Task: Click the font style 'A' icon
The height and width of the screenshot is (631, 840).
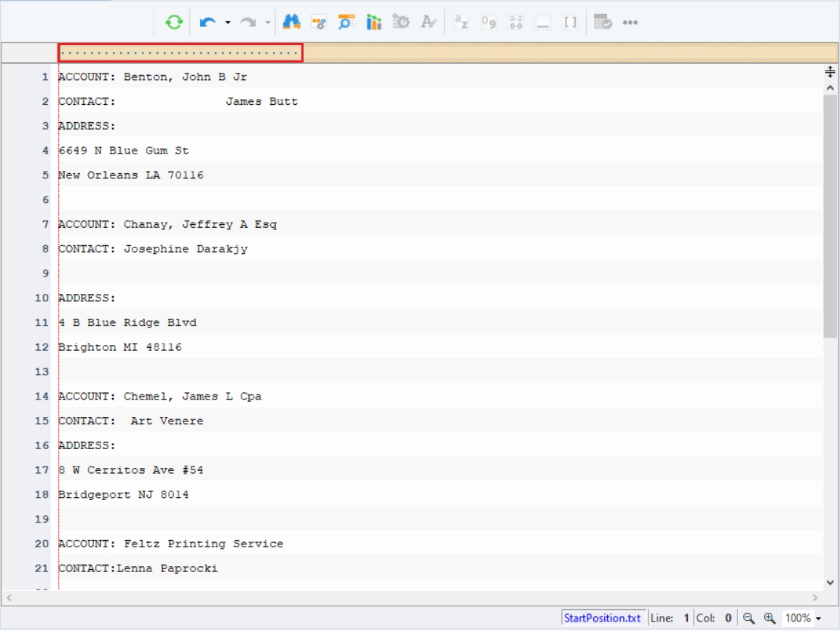Action: 429,23
